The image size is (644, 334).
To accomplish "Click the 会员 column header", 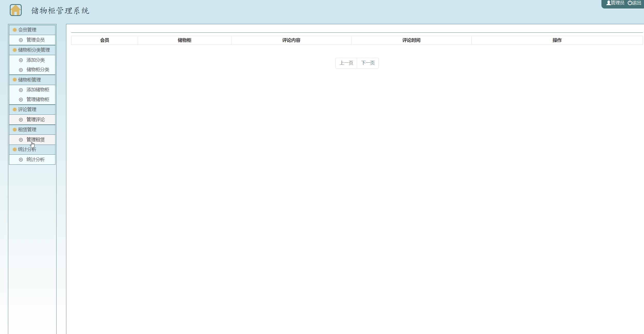I will [x=104, y=40].
